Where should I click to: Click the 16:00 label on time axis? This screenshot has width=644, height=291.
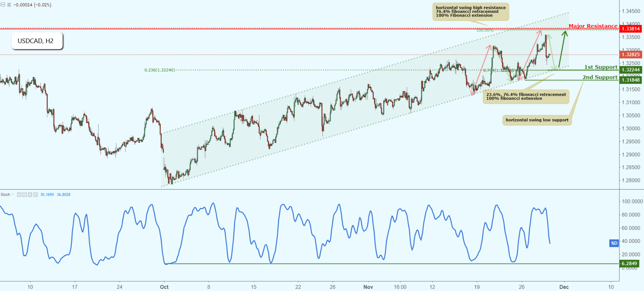pyautogui.click(x=400, y=287)
